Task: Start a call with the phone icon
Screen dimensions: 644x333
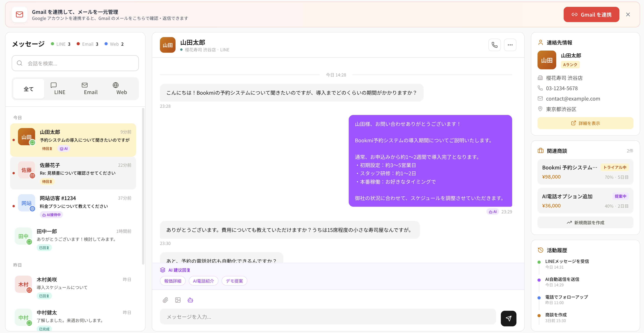Action: tap(494, 45)
